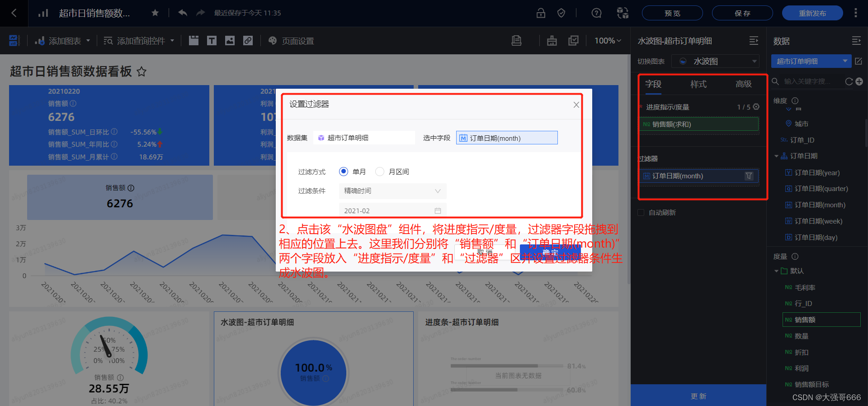868x406 pixels.
Task: Select the 销售额(求和) measure pill
Action: [698, 124]
